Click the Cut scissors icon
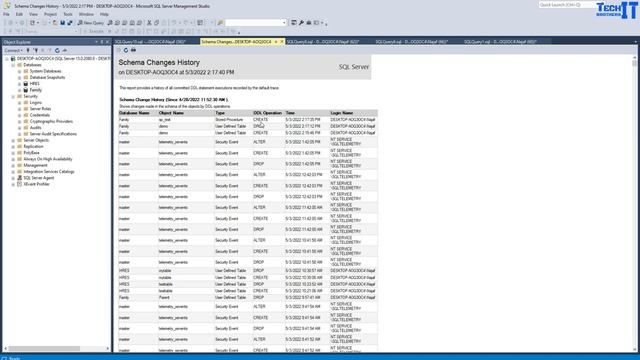Image resolution: width=640 pixels, height=360 pixels. 149,23
